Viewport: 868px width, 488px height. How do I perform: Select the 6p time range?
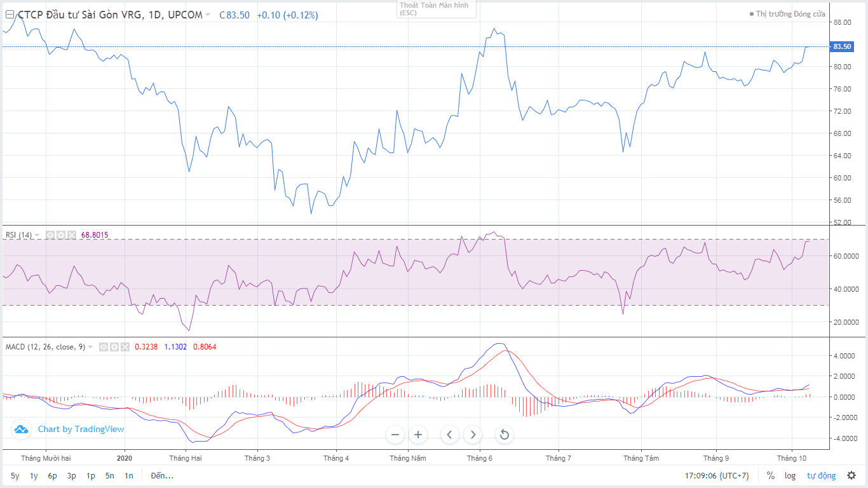pyautogui.click(x=52, y=475)
